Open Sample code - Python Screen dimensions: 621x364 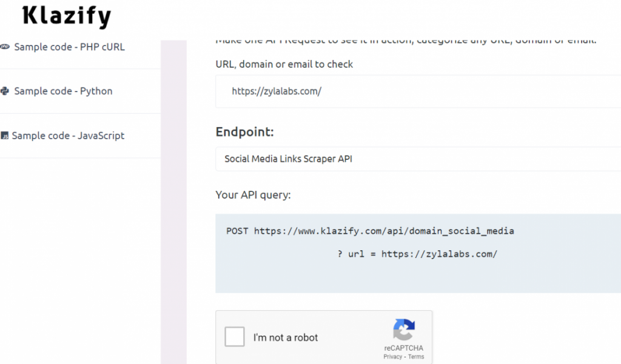tap(63, 91)
